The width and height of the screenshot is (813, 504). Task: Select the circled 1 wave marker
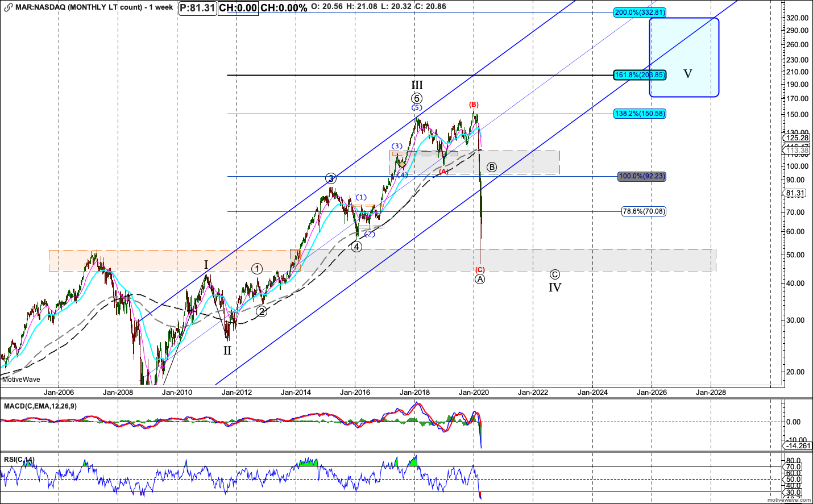pos(257,269)
